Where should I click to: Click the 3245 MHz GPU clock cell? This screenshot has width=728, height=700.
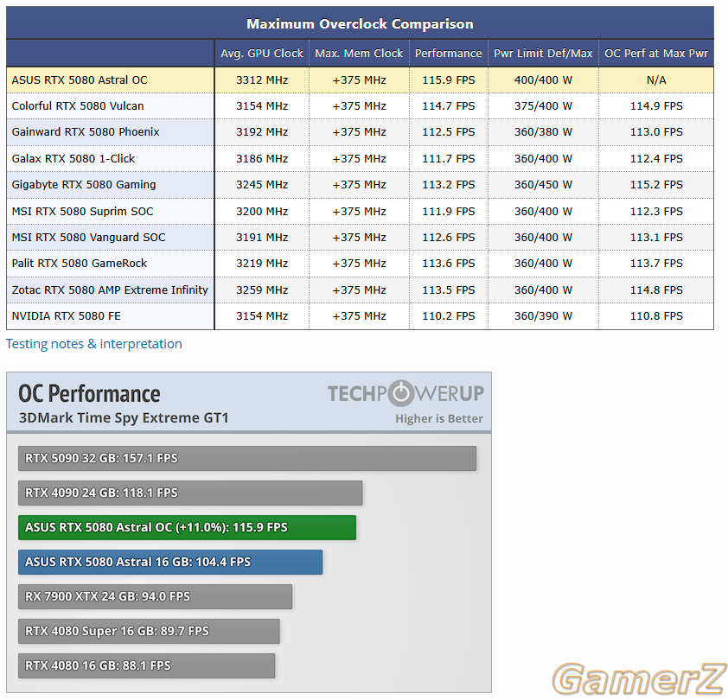(262, 185)
